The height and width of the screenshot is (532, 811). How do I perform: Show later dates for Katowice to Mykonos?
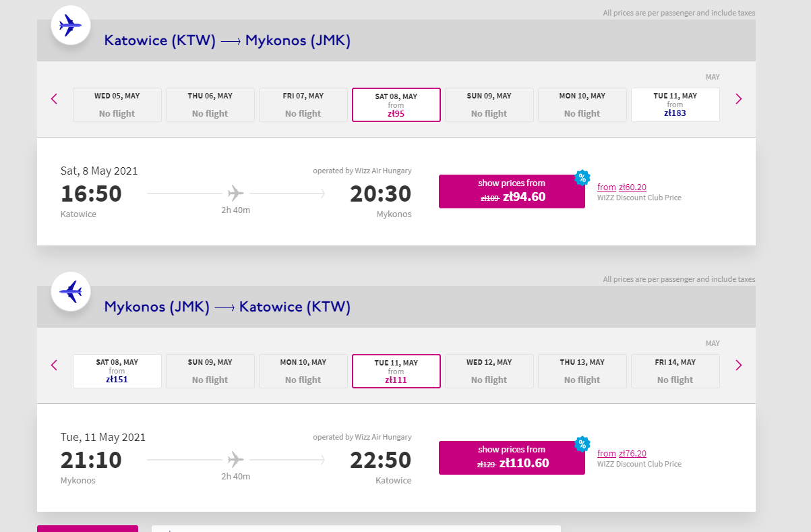pos(738,98)
